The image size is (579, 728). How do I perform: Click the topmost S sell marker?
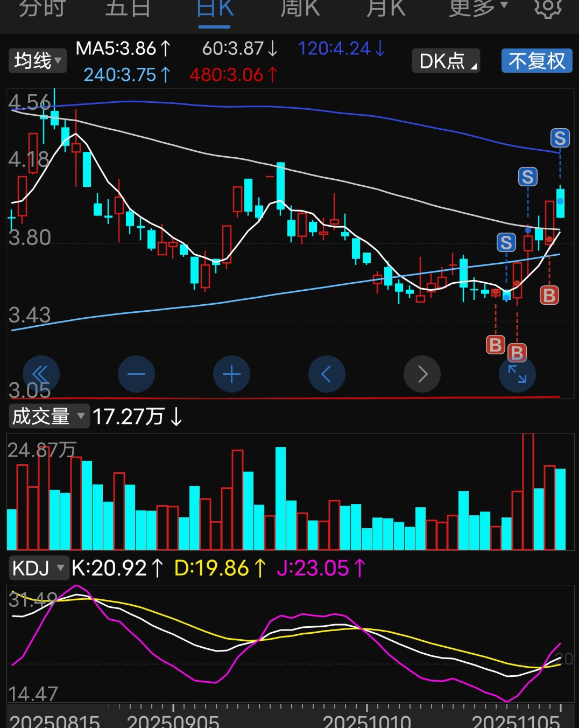(x=560, y=138)
